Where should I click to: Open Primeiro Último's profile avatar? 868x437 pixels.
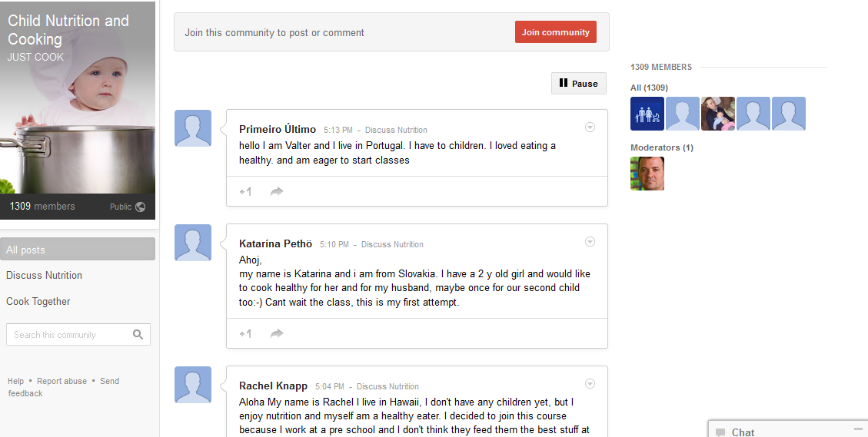point(193,128)
